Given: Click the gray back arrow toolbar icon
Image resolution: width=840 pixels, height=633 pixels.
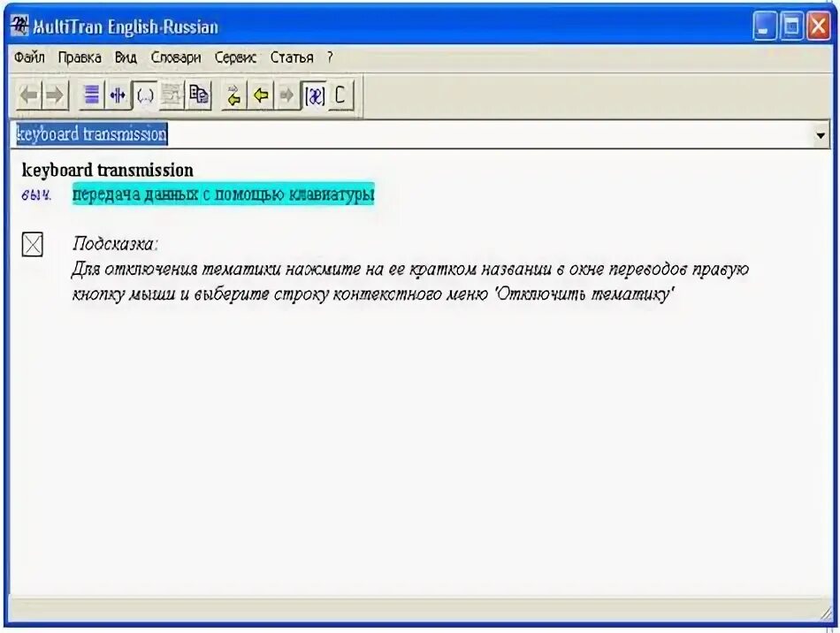Looking at the screenshot, I should (x=29, y=95).
